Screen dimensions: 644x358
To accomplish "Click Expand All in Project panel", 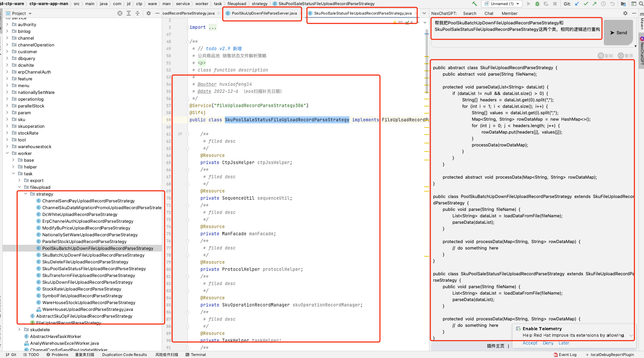I will coord(129,13).
